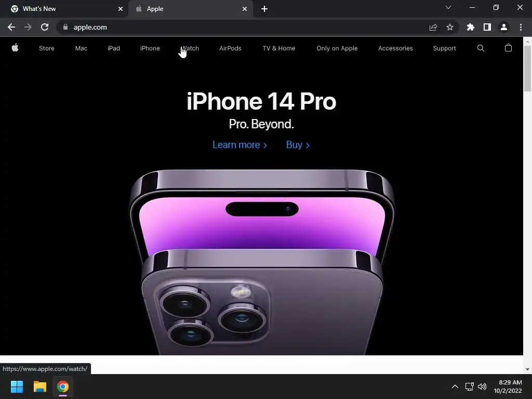532x399 pixels.
Task: Open the Watch navigation link
Action: (190, 48)
